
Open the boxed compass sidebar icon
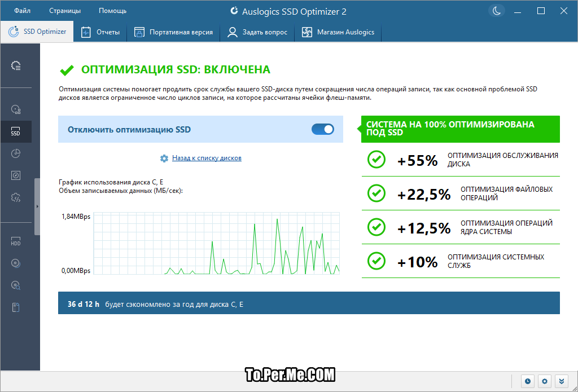[x=16, y=176]
